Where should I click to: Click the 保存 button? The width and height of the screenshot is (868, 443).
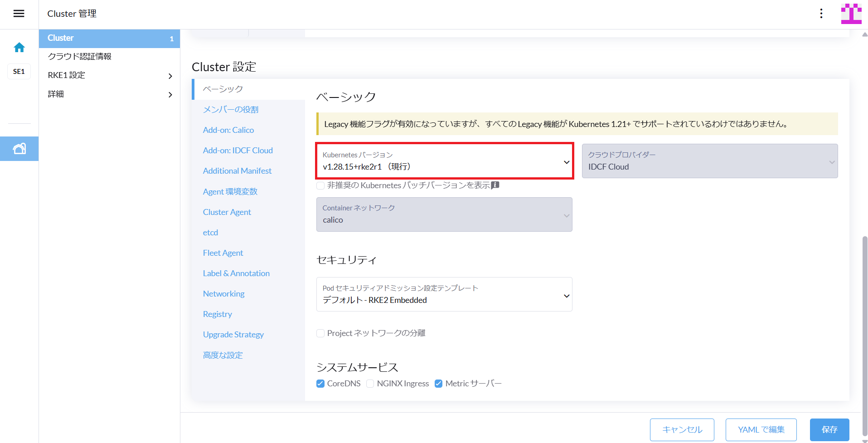tap(829, 430)
